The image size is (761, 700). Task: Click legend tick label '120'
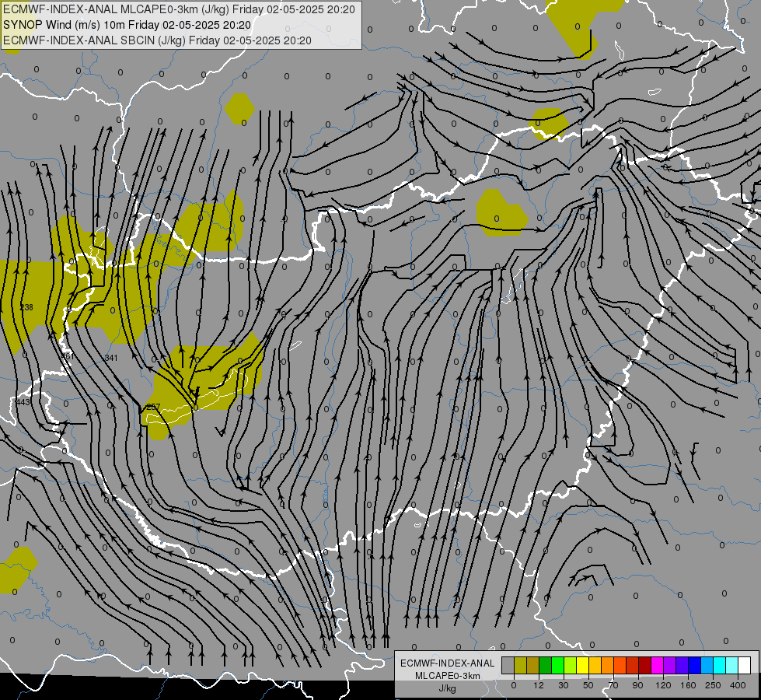663,685
